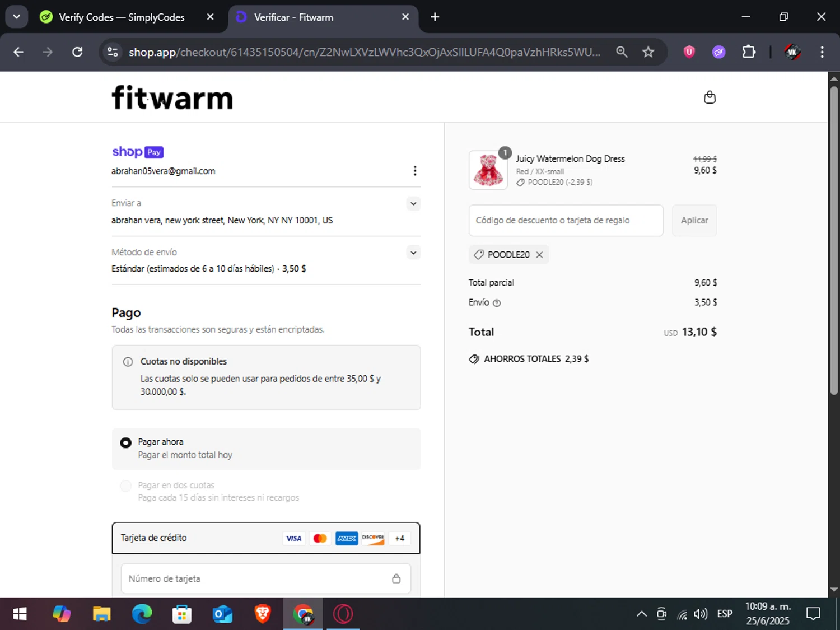
Task: Go back to previous page
Action: click(x=18, y=52)
